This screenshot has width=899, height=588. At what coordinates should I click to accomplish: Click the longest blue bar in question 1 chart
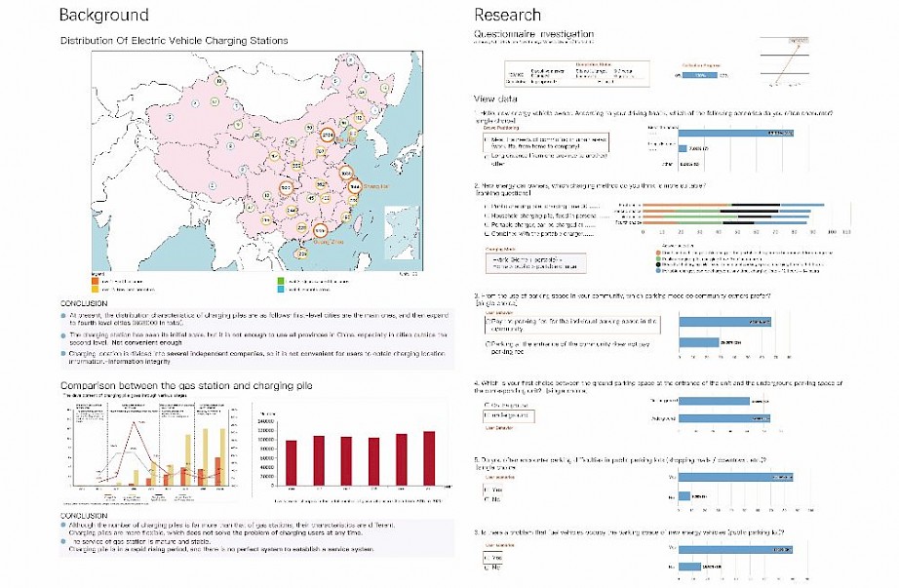[x=735, y=132]
